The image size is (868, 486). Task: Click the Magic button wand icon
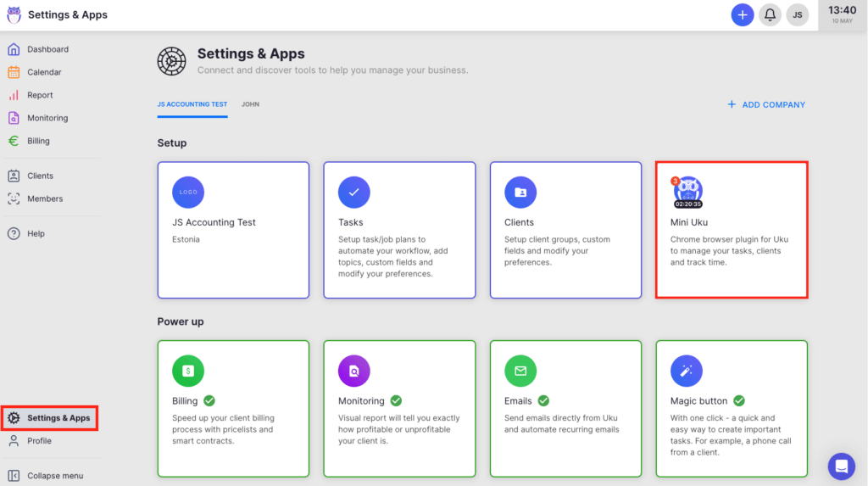(687, 371)
